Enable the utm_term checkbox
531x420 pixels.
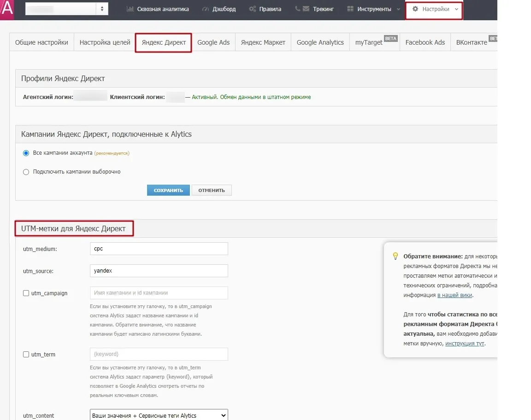click(x=26, y=354)
